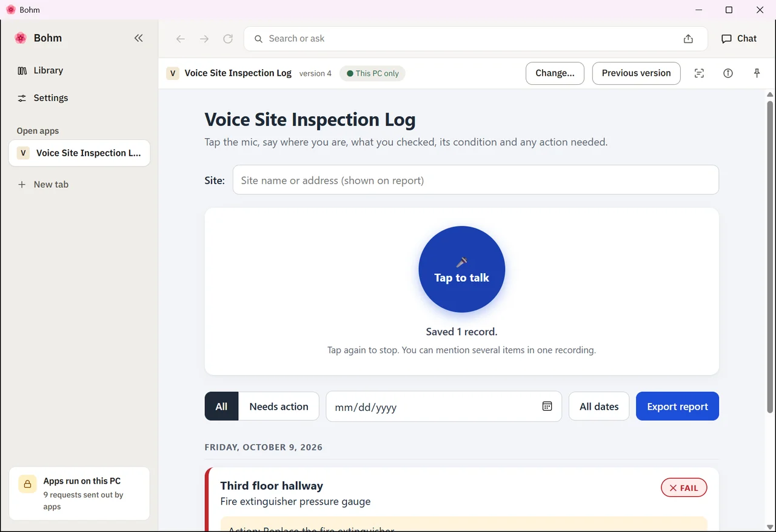Click Previous version button
The width and height of the screenshot is (776, 532).
click(x=636, y=73)
